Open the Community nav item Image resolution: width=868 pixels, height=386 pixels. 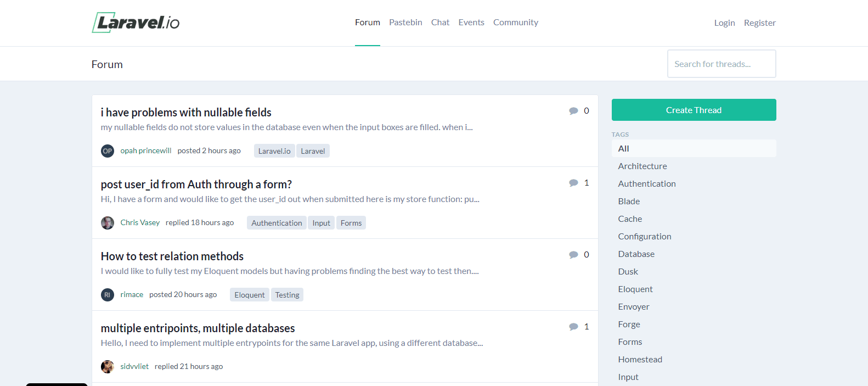[516, 23]
